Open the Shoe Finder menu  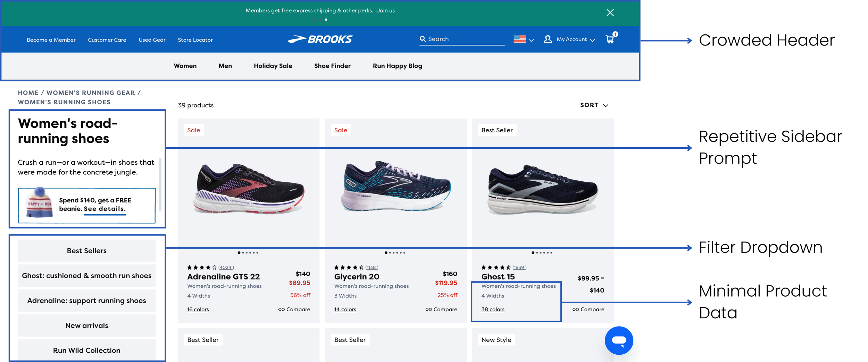pyautogui.click(x=332, y=66)
